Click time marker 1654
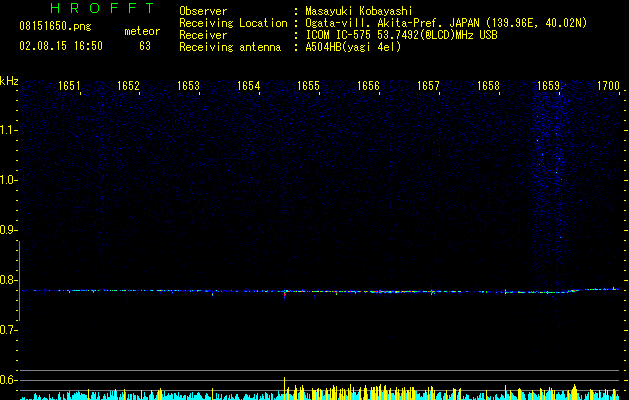Image resolution: width=629 pixels, height=400 pixels. click(249, 86)
